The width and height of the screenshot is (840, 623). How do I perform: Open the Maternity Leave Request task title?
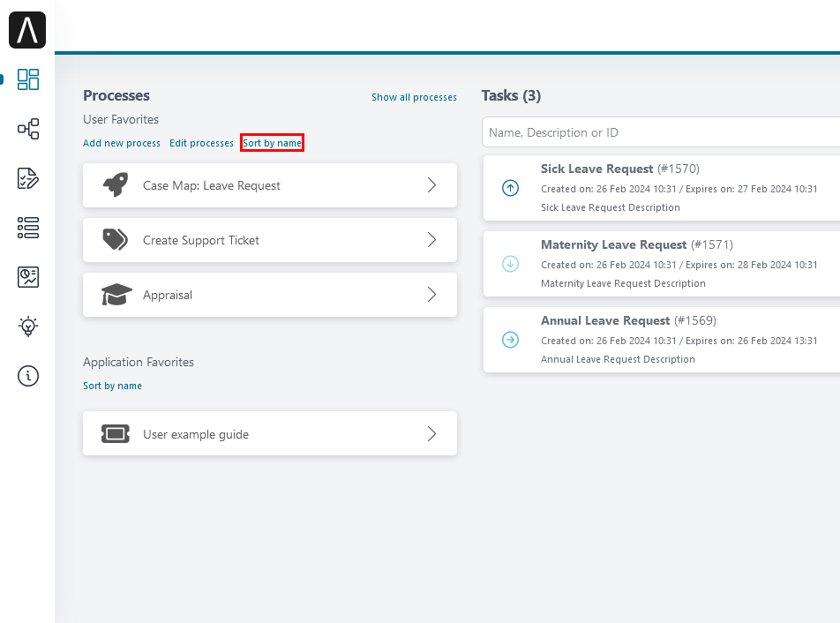tap(613, 244)
